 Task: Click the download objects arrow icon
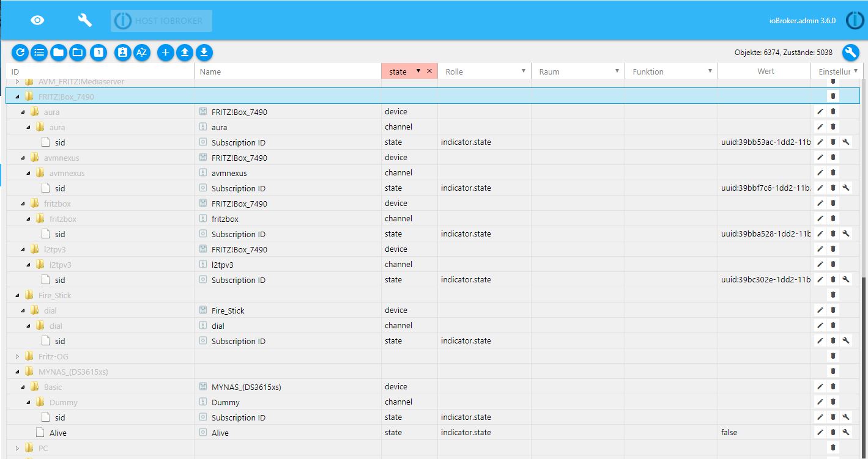[x=204, y=53]
